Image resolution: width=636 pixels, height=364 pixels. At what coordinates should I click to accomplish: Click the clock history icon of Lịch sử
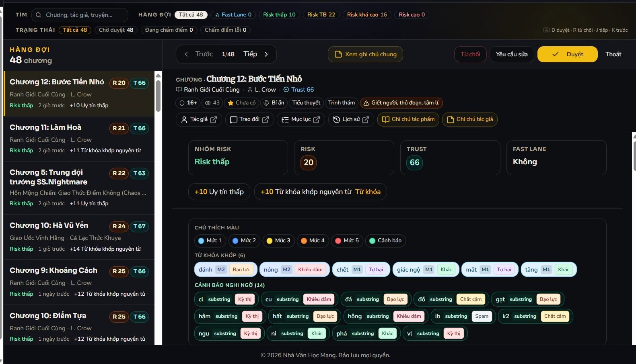click(x=337, y=119)
